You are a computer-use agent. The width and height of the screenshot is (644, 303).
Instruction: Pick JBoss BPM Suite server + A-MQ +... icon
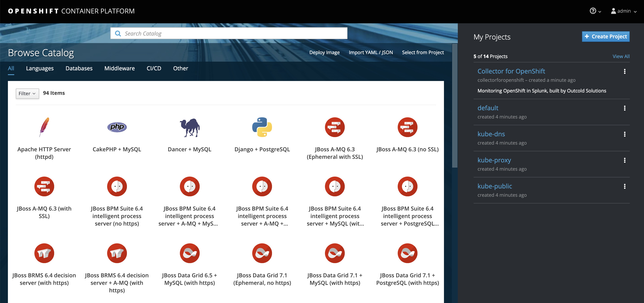[x=262, y=186]
